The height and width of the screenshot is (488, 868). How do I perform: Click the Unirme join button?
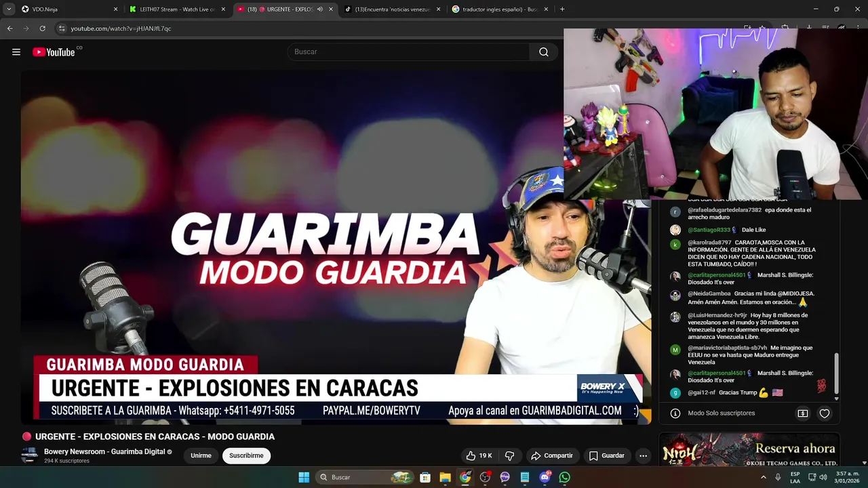[x=201, y=455]
